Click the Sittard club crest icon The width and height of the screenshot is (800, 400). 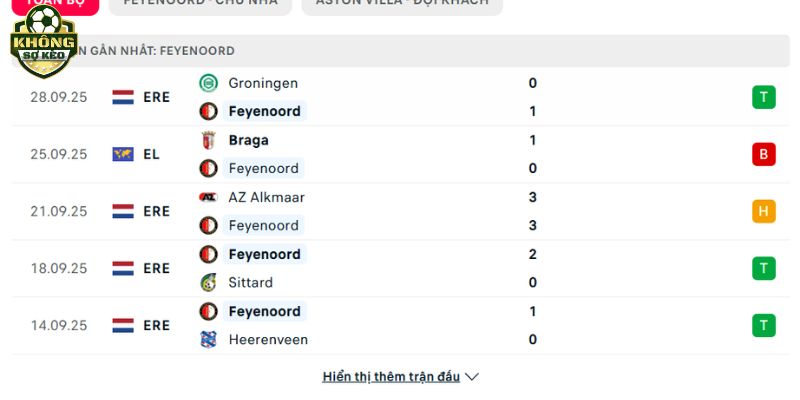click(208, 282)
